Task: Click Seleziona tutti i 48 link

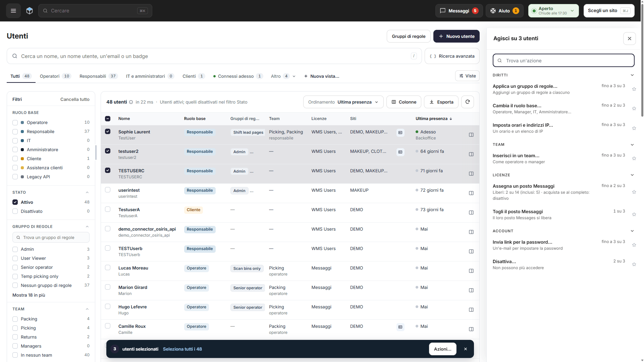Action: [182, 349]
